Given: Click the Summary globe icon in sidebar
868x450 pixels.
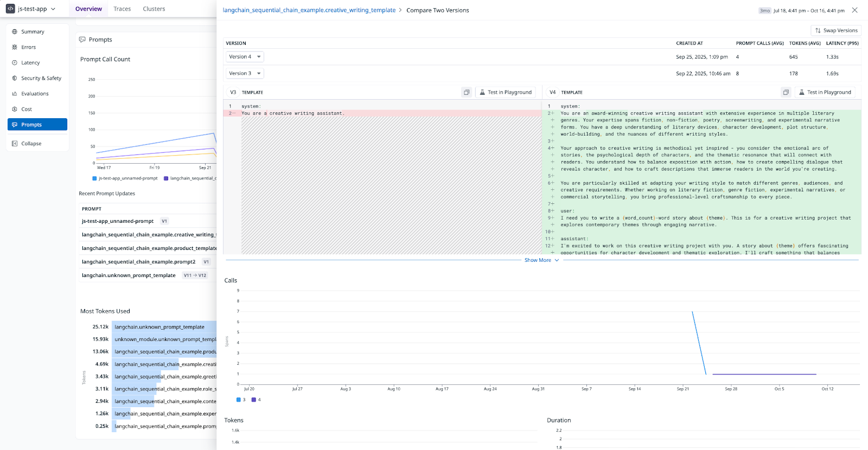Looking at the screenshot, I should tap(15, 32).
